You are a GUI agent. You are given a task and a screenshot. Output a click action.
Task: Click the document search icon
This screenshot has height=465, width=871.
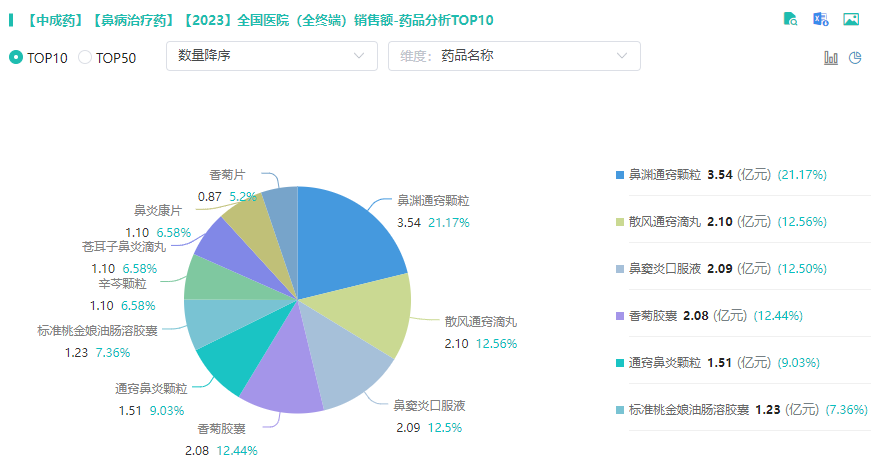[790, 19]
